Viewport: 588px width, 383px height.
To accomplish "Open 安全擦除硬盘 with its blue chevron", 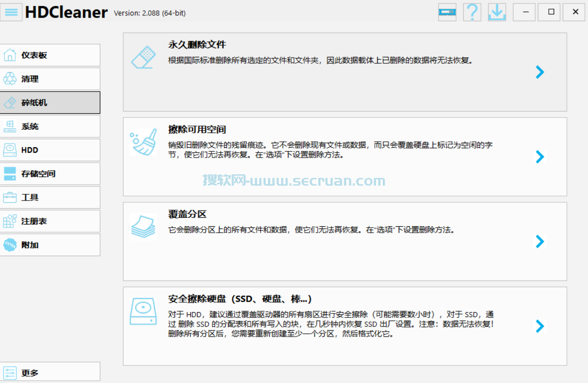I will [x=540, y=326].
